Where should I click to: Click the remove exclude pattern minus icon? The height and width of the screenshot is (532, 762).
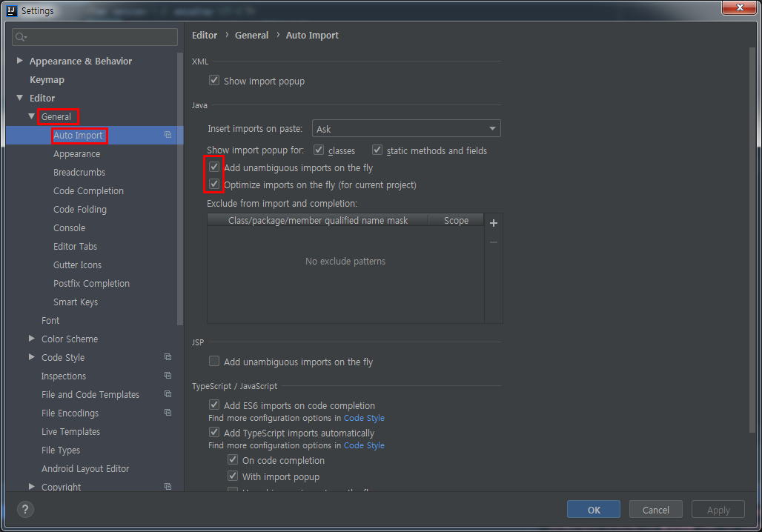(493, 242)
